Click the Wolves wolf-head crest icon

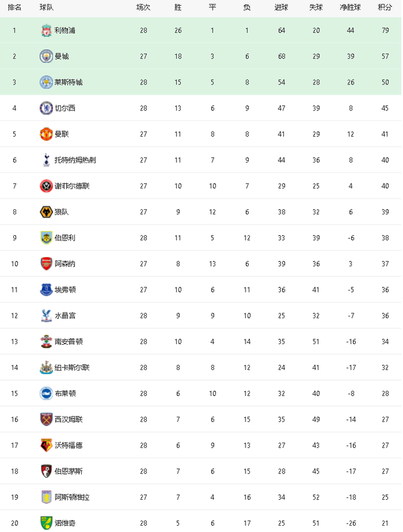coord(47,212)
